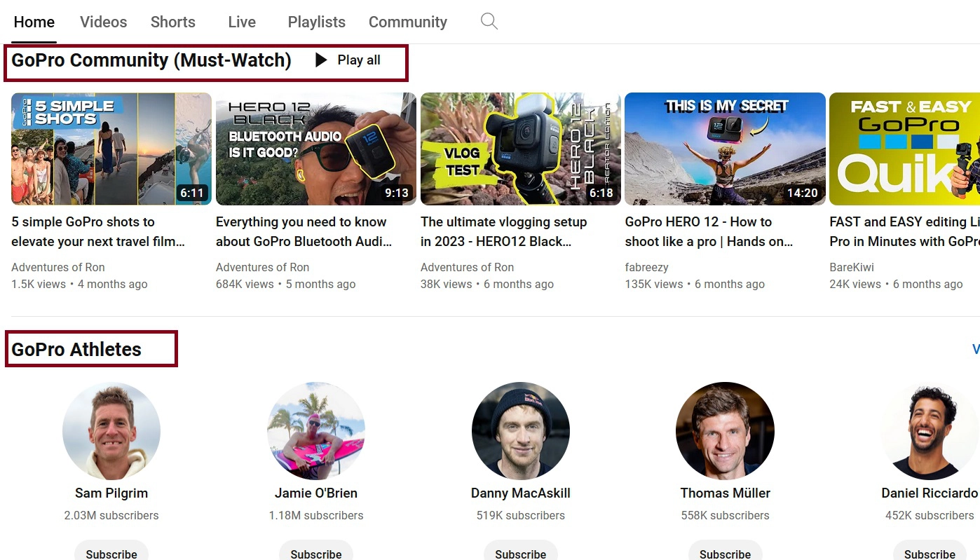Click the Danny MacAskill channel name
The height and width of the screenshot is (560, 980).
tap(521, 493)
